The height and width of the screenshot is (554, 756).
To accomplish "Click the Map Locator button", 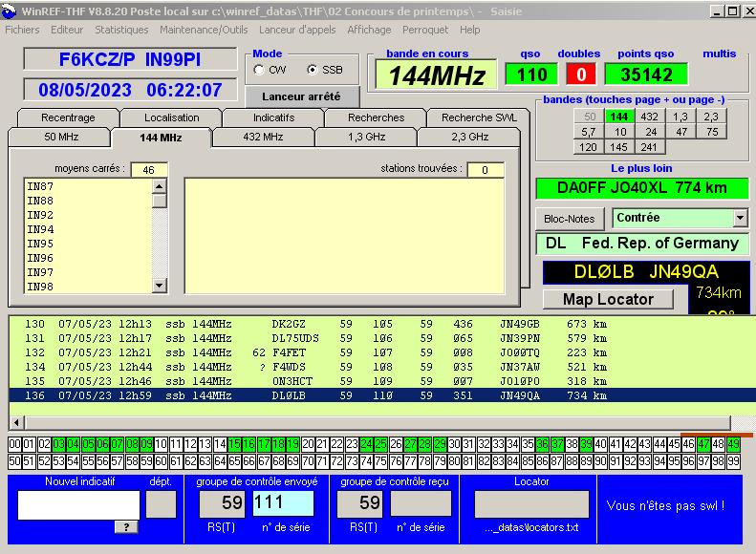I will 608,299.
